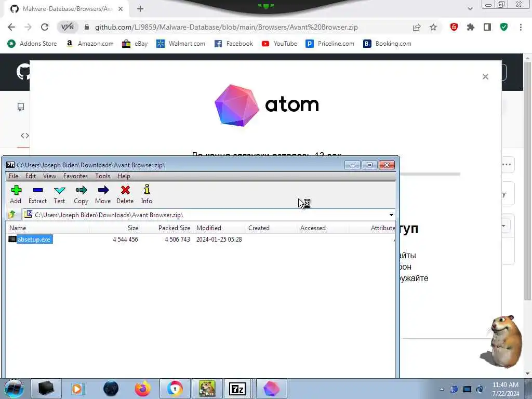Open the Tools menu in 7-Zip
Viewport: 532px width, 399px height.
click(x=102, y=176)
